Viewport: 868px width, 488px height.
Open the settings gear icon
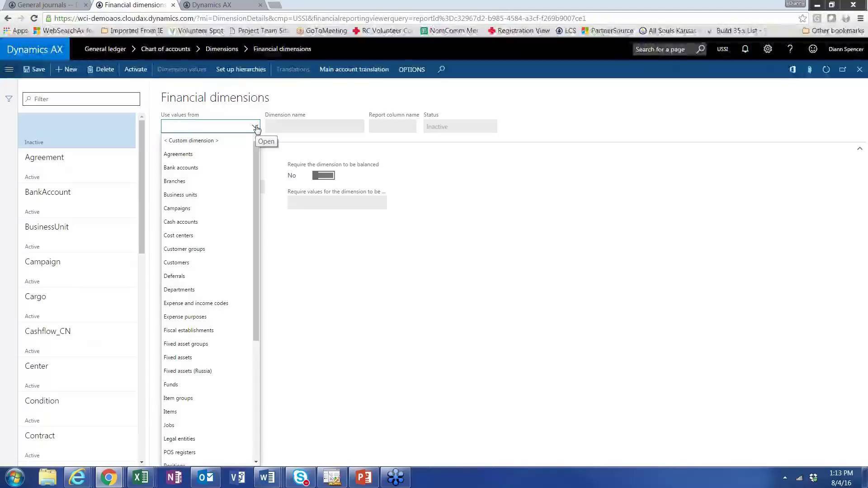(767, 49)
